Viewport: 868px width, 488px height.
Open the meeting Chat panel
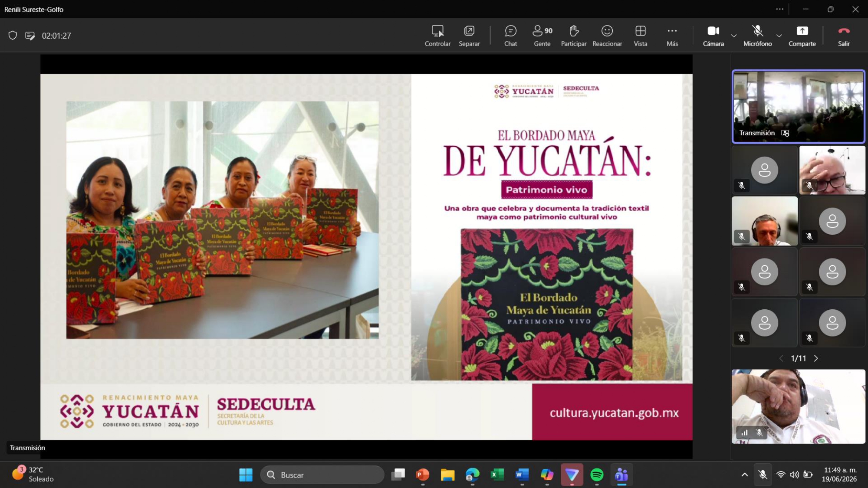coord(510,36)
